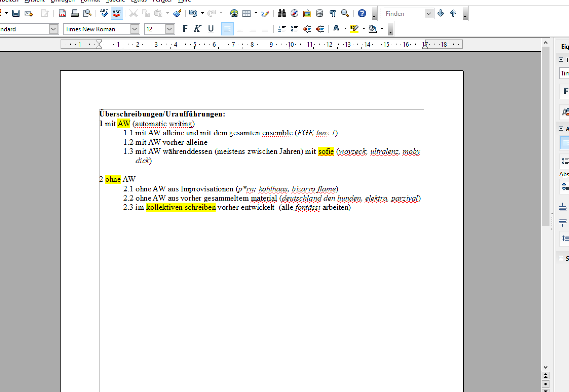569x392 pixels.
Task: Toggle automatic spell checking
Action: pos(117,13)
